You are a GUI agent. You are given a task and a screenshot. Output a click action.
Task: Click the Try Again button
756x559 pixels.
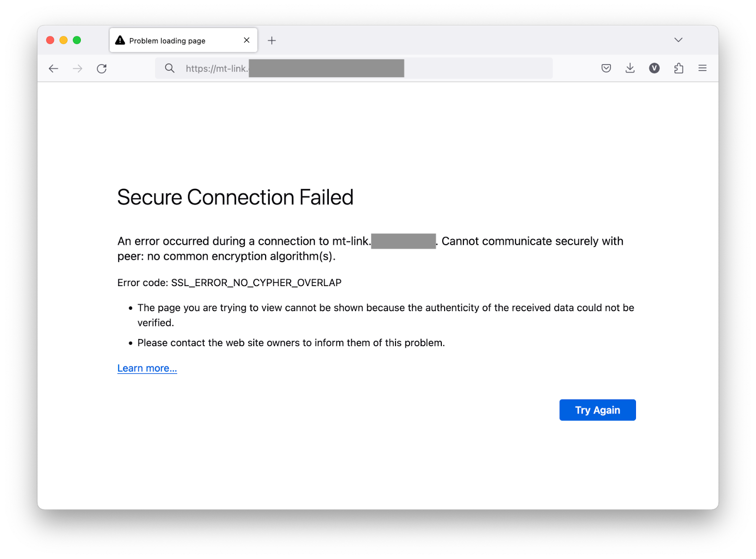tap(597, 410)
